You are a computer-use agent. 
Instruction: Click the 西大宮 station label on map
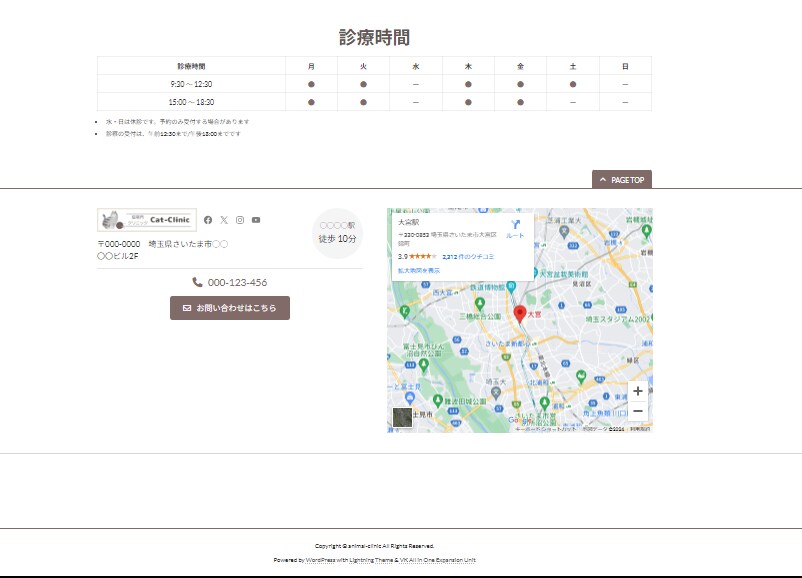click(x=442, y=293)
